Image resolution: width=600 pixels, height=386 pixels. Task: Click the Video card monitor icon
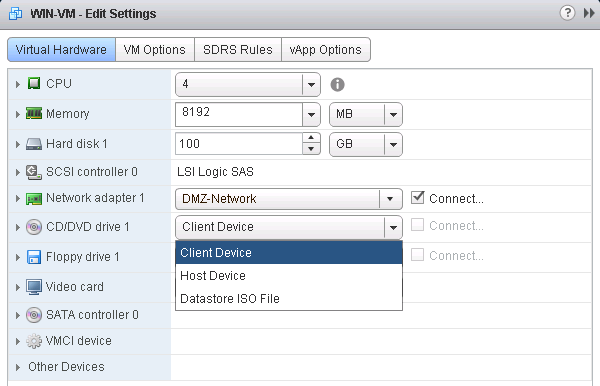[x=34, y=287]
